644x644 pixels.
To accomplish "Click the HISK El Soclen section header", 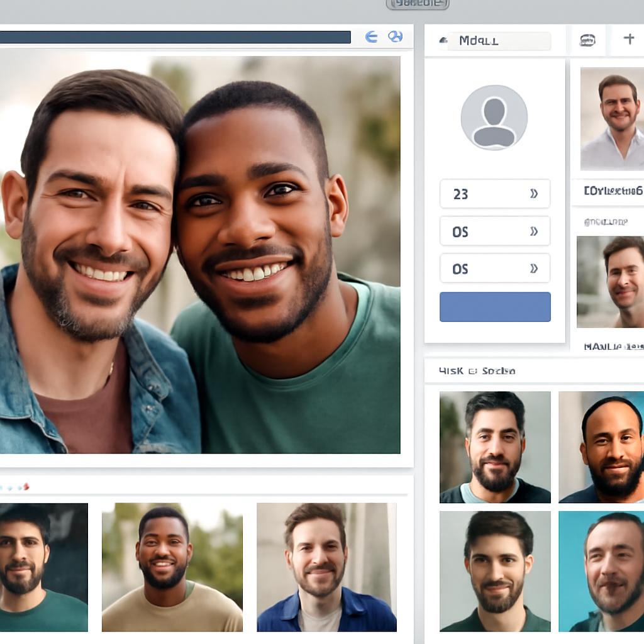I will coord(477,371).
